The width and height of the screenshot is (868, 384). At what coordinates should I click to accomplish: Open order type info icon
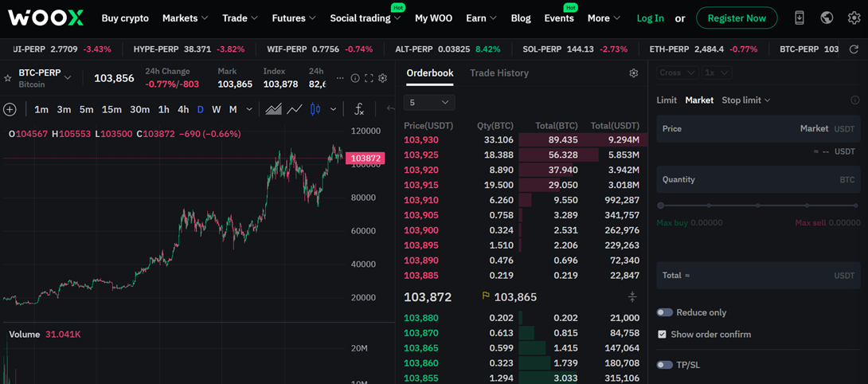(854, 100)
